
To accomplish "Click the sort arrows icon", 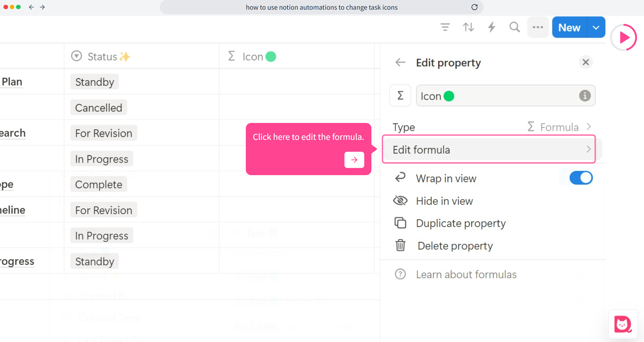I will [468, 27].
